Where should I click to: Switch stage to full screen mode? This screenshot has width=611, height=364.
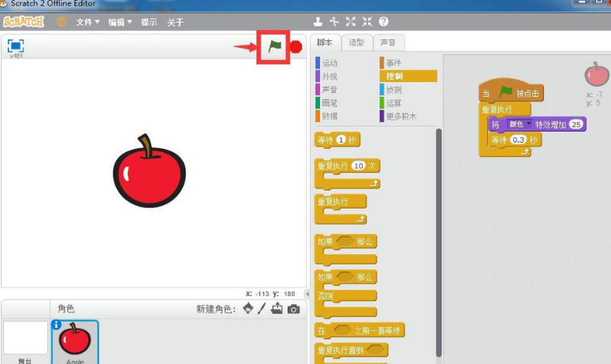coord(16,46)
